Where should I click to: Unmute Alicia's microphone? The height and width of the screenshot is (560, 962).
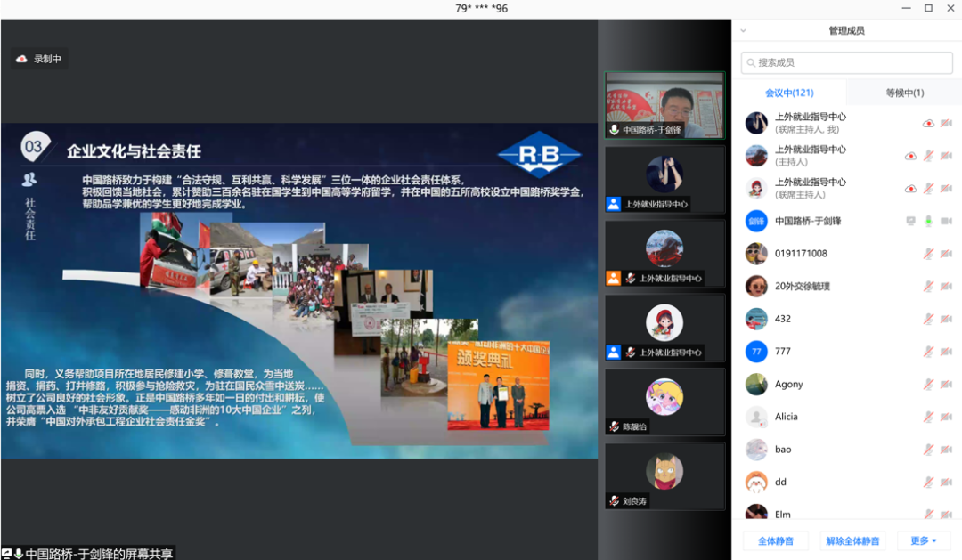[x=927, y=417]
